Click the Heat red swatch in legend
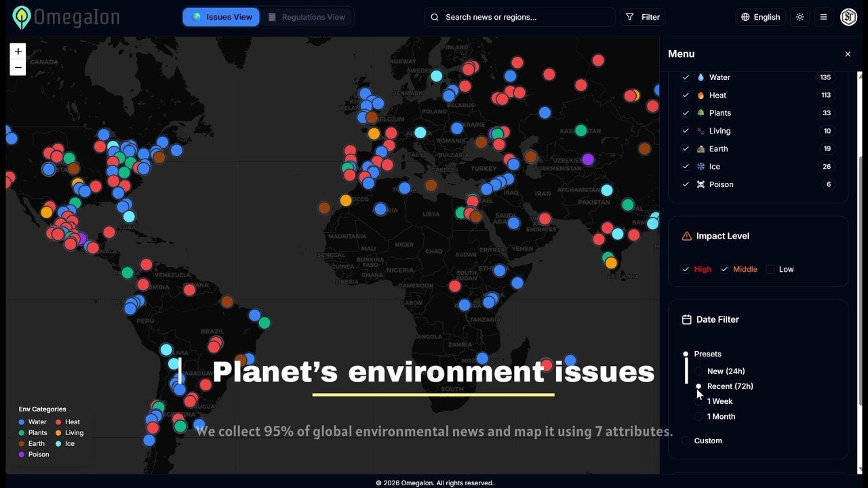 (58, 422)
